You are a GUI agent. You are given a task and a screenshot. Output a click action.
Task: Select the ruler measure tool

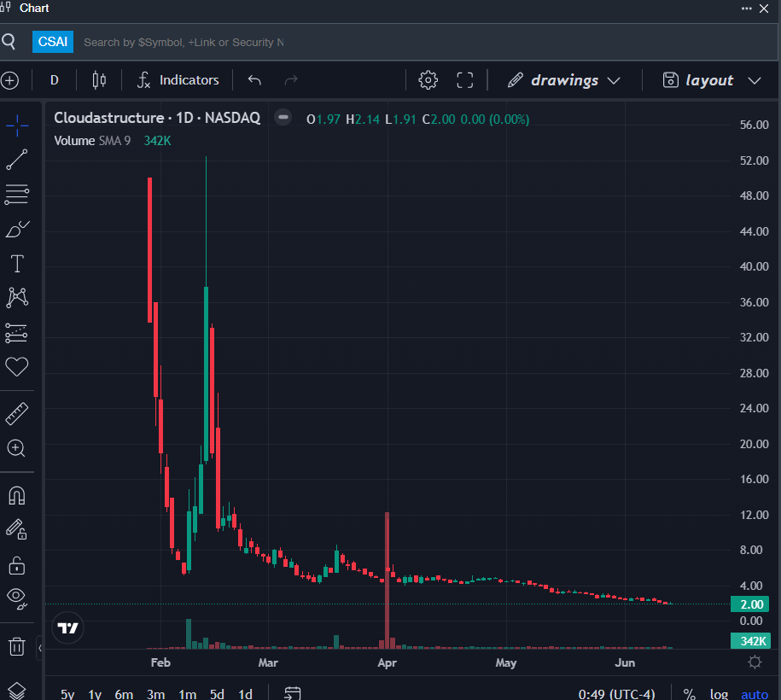pos(17,413)
